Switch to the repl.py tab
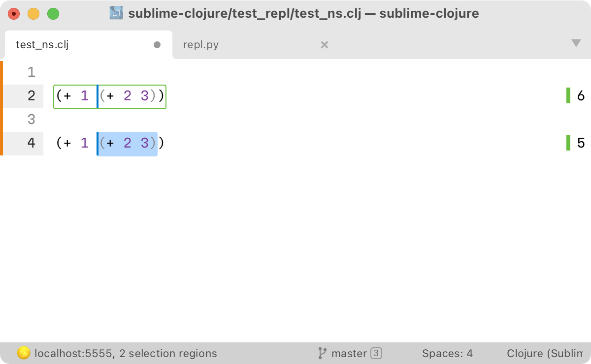This screenshot has height=364, width=591. point(201,45)
